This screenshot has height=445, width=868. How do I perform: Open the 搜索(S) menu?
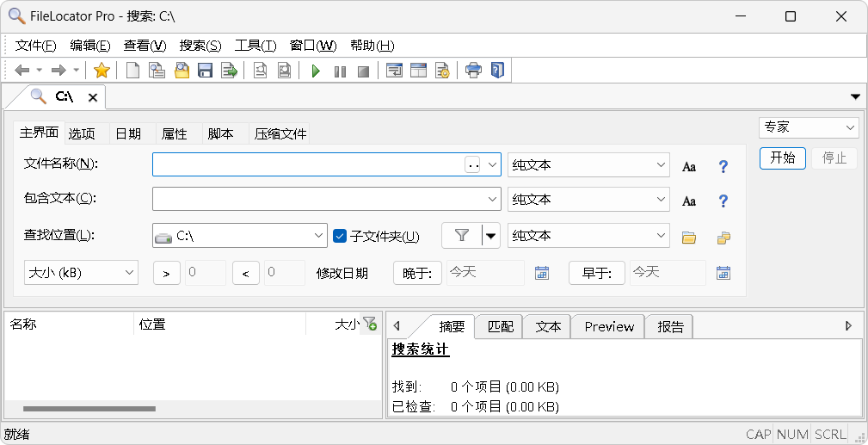tap(200, 46)
